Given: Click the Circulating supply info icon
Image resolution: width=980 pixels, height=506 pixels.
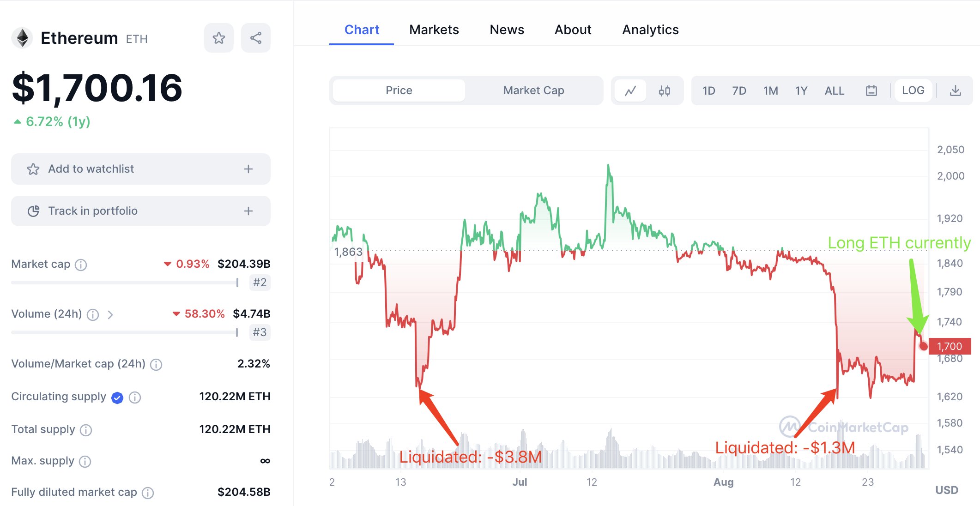Looking at the screenshot, I should 135,397.
